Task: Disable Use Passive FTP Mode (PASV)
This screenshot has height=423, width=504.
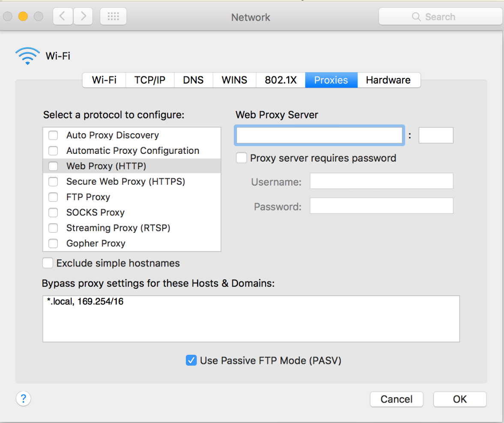Action: 191,360
